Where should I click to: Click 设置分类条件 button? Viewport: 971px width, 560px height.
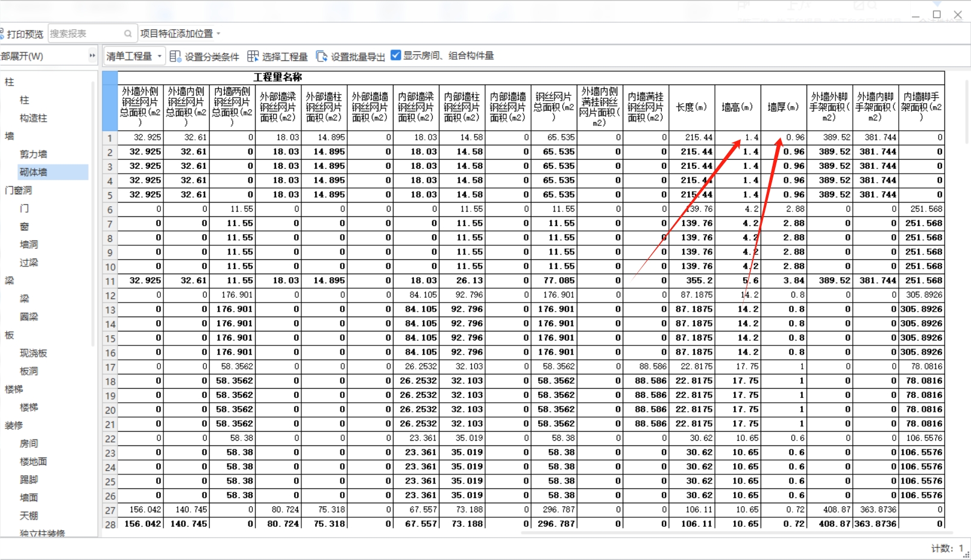pyautogui.click(x=205, y=57)
